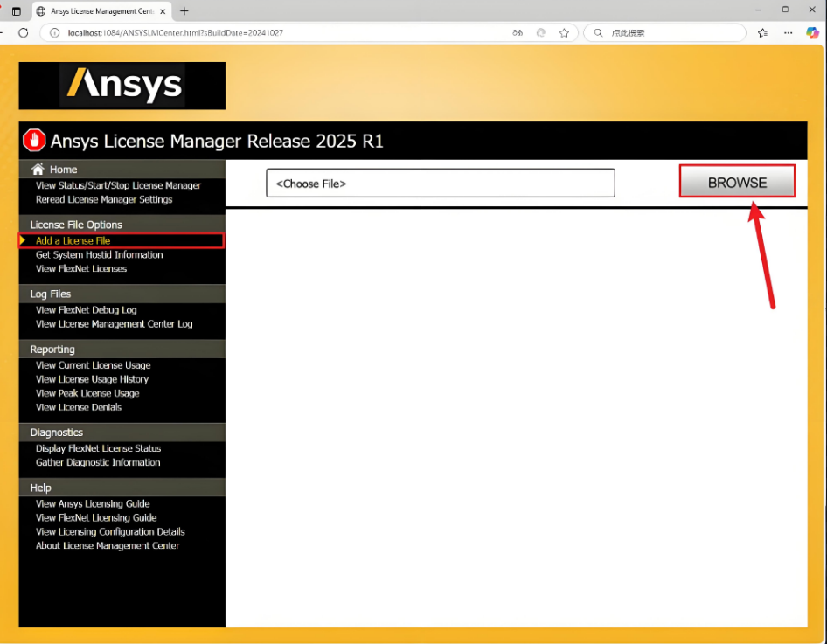Screen dimensions: 827x644
Task: Open View License Denials
Action: coord(79,407)
